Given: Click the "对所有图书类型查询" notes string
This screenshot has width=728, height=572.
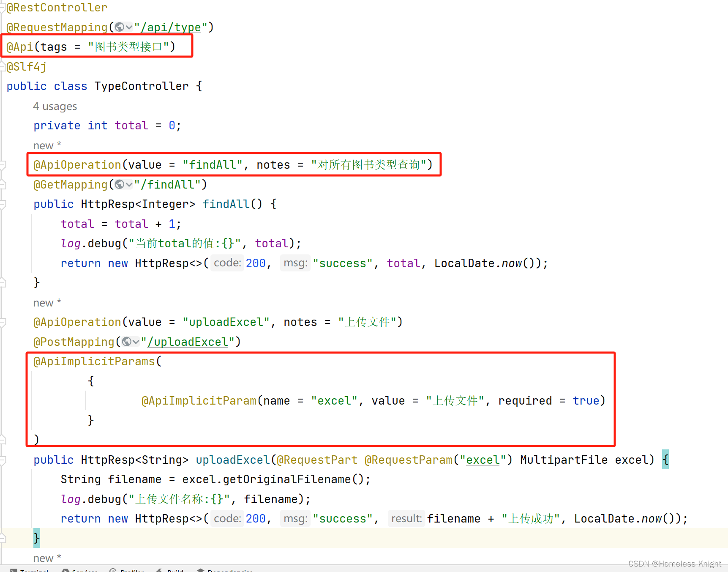Looking at the screenshot, I should pos(369,165).
